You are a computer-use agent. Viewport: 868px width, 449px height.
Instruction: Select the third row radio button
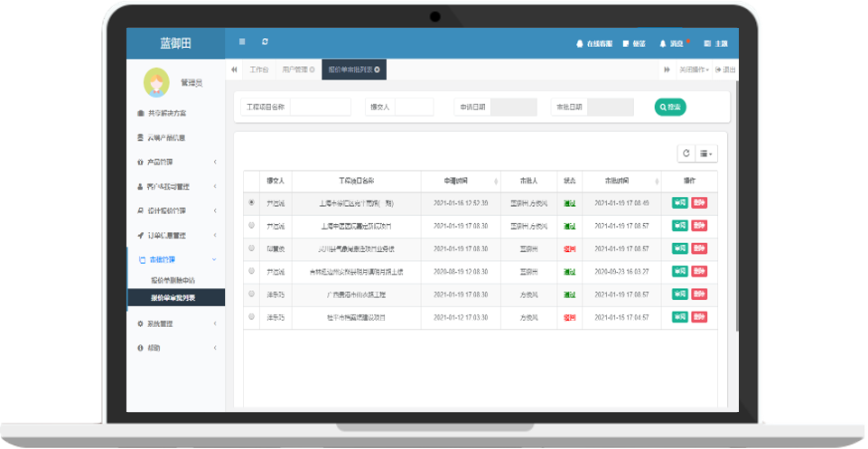[x=251, y=248]
